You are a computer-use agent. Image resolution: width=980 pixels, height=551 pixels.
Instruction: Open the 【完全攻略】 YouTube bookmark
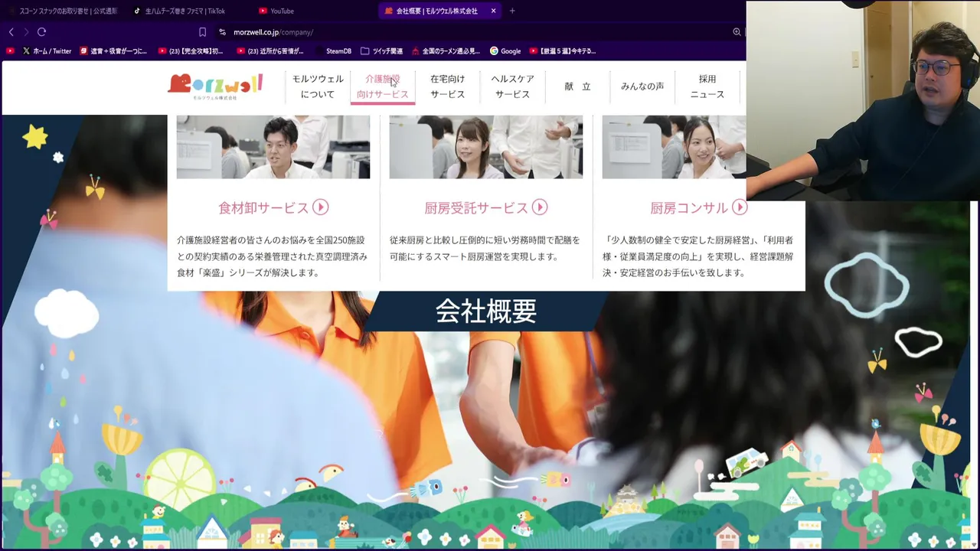tap(191, 51)
